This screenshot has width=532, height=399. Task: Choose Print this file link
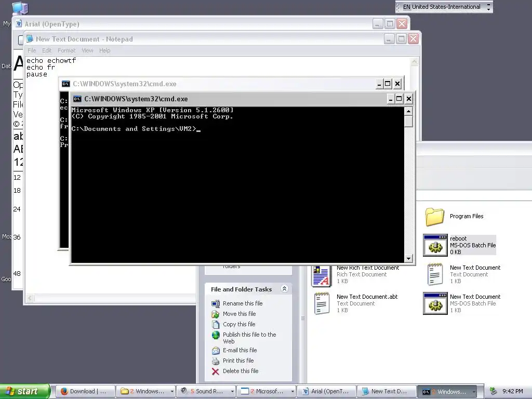pyautogui.click(x=238, y=361)
